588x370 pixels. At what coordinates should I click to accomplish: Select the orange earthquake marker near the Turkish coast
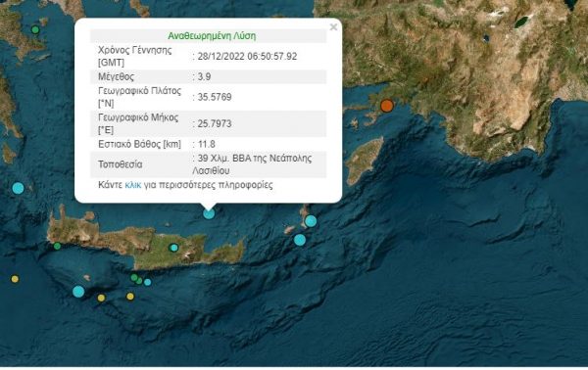387,106
